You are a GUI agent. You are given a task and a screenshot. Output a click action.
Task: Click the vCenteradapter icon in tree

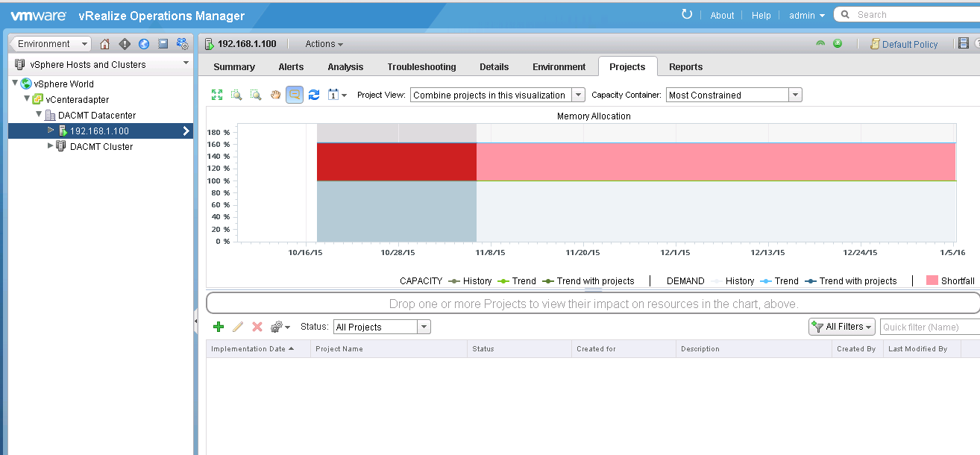(x=37, y=99)
